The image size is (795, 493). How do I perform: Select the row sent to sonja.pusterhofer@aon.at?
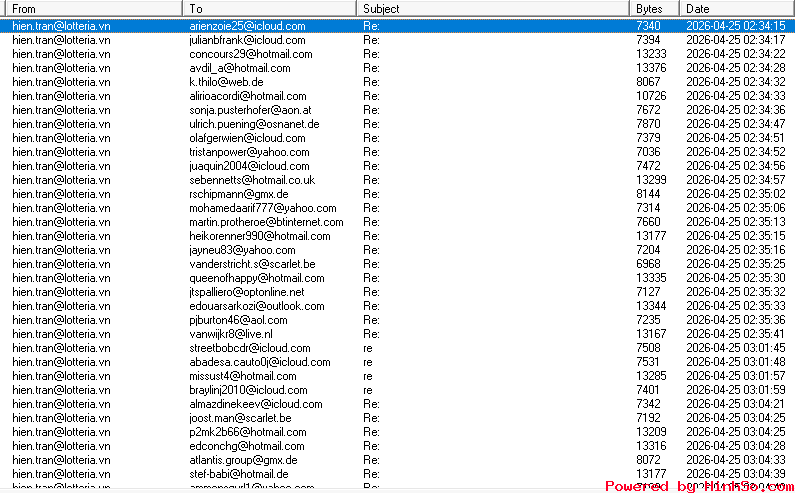pyautogui.click(x=398, y=110)
